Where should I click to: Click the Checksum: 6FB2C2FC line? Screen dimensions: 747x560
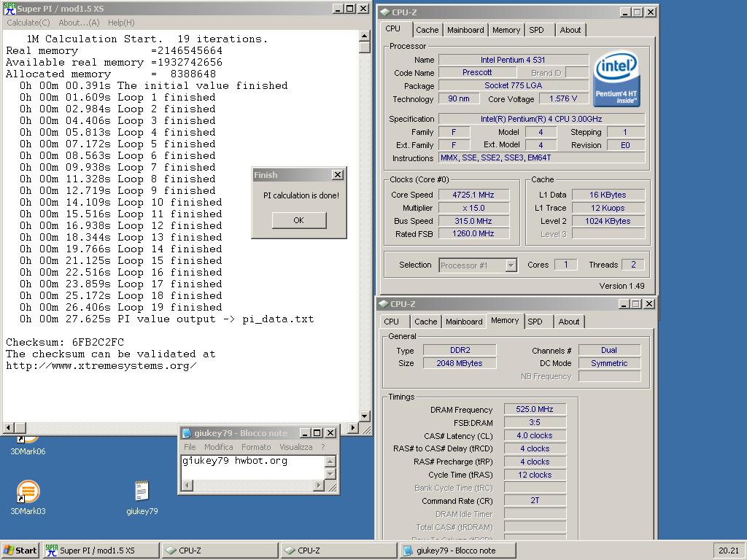[x=65, y=342]
